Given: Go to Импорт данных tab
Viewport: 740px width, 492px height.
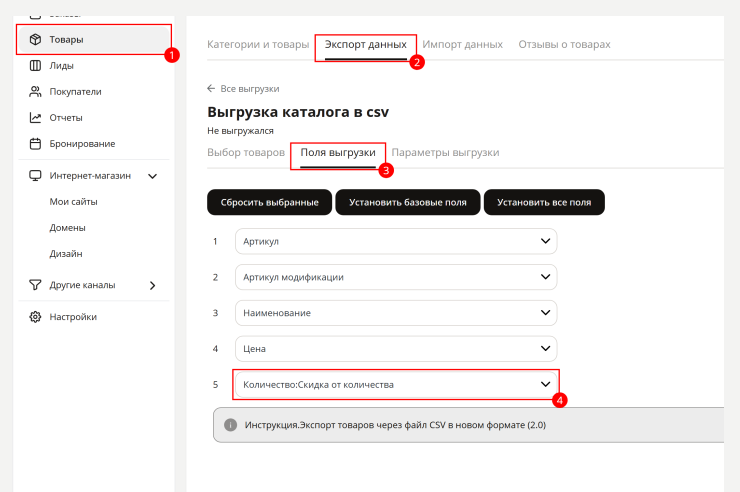Looking at the screenshot, I should (462, 44).
